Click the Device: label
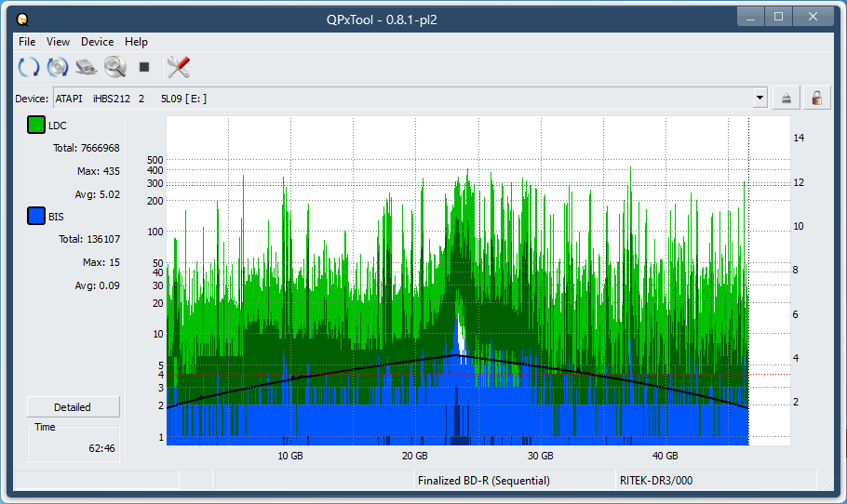847x504 pixels. pos(32,99)
